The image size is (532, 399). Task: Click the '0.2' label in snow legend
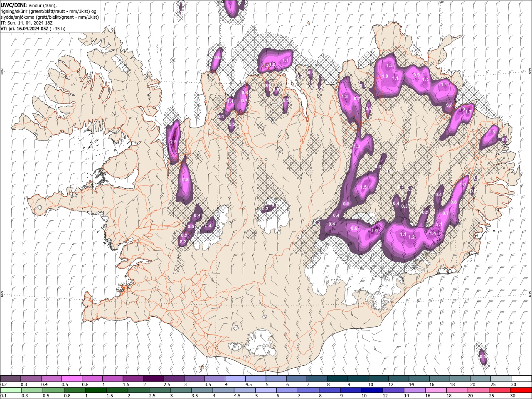click(3, 384)
